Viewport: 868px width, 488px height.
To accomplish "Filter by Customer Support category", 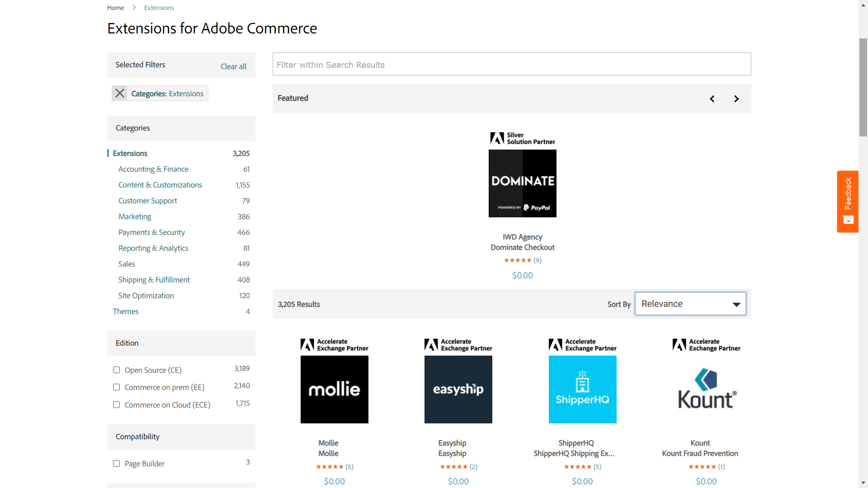I will [x=147, y=201].
